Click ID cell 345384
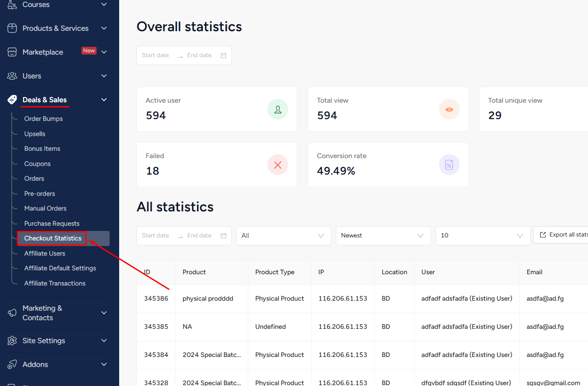 click(156, 355)
